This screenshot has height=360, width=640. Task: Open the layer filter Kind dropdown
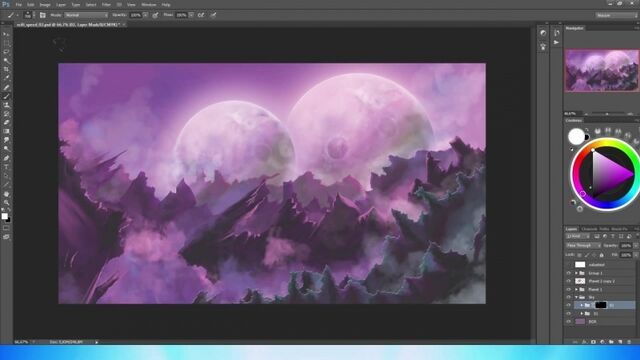578,236
